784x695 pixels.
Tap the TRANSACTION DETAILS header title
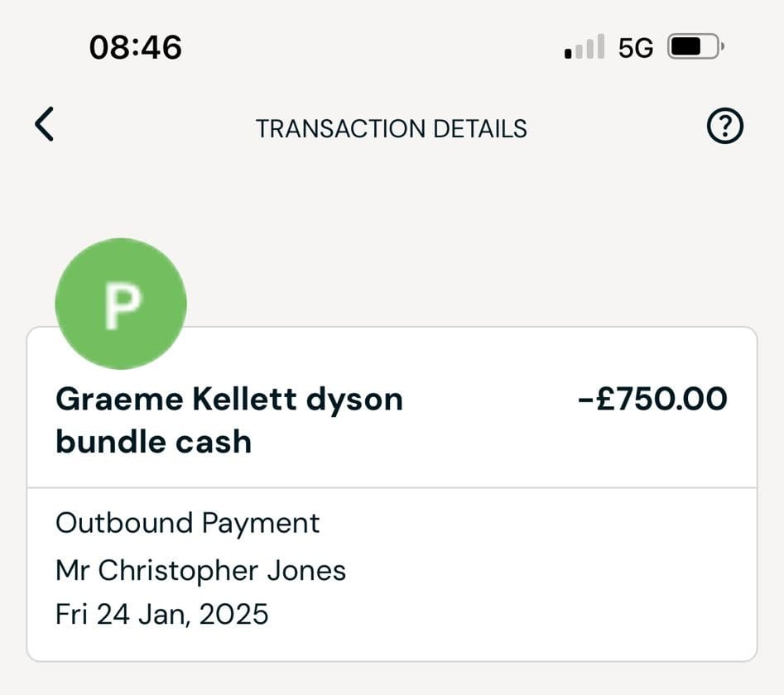pos(391,128)
